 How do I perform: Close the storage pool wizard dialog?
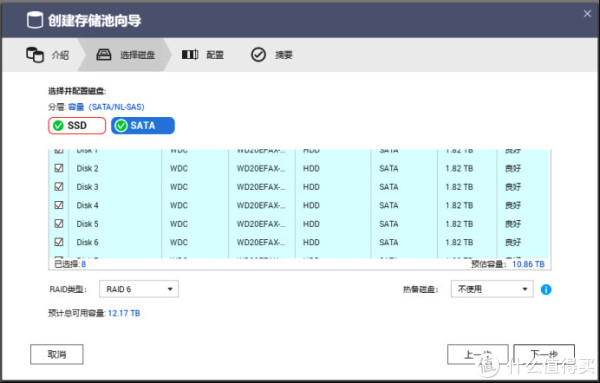pyautogui.click(x=587, y=14)
